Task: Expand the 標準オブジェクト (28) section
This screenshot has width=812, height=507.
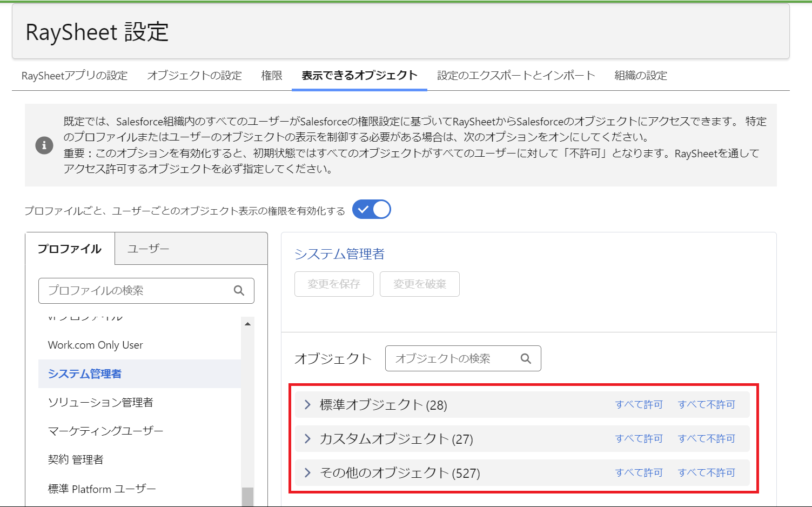Action: tap(307, 405)
